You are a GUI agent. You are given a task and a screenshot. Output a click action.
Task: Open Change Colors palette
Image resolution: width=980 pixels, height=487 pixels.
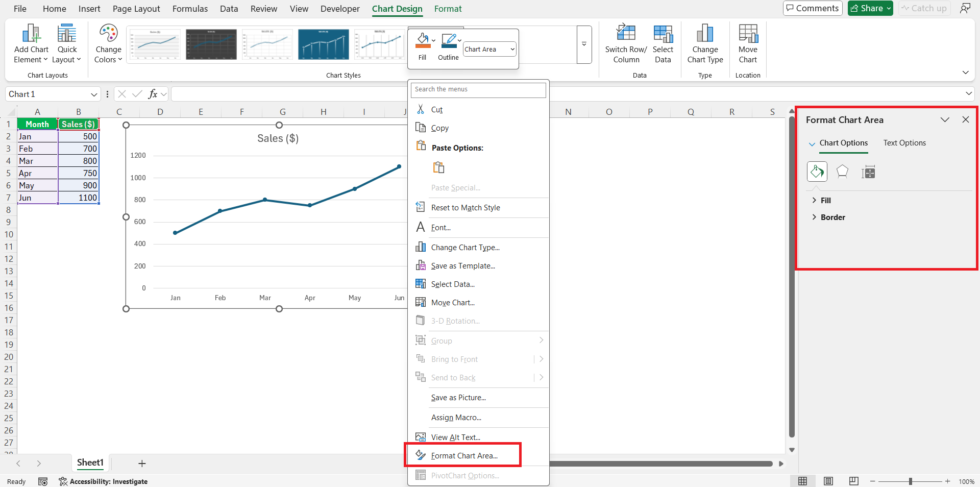tap(108, 44)
